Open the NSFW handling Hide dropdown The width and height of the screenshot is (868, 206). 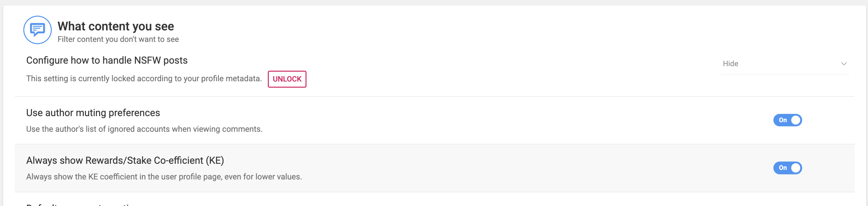tap(784, 64)
